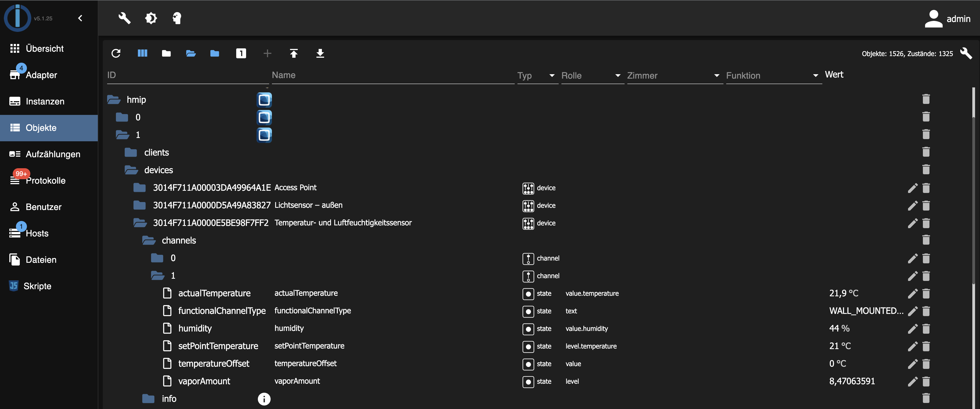Viewport: 980px width, 409px height.
Task: Click the save/export download icon
Action: pos(319,53)
